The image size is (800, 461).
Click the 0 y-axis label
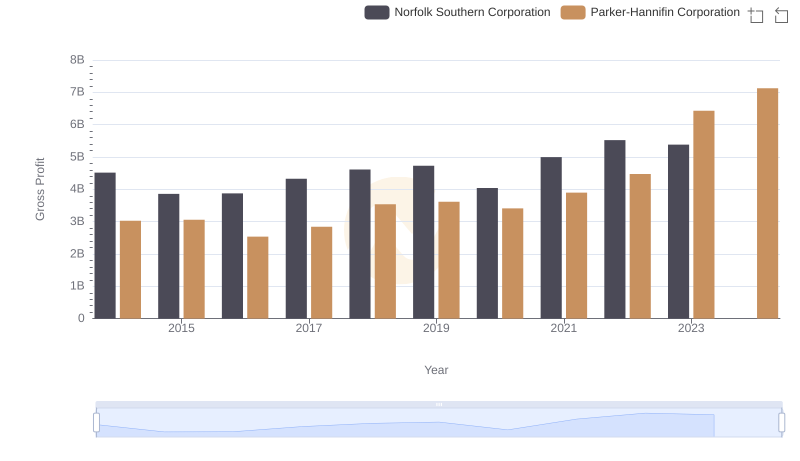[x=81, y=318]
